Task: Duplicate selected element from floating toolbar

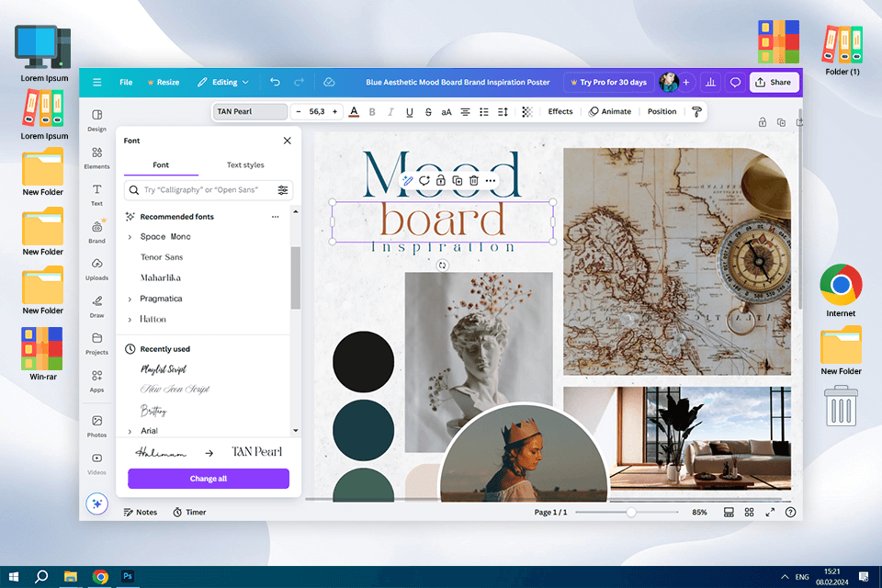Action: (458, 181)
